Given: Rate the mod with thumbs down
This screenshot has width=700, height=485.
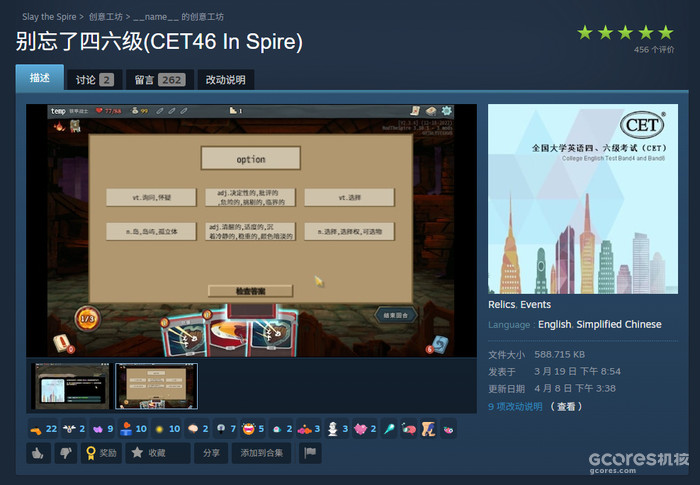Looking at the screenshot, I should click(x=66, y=453).
